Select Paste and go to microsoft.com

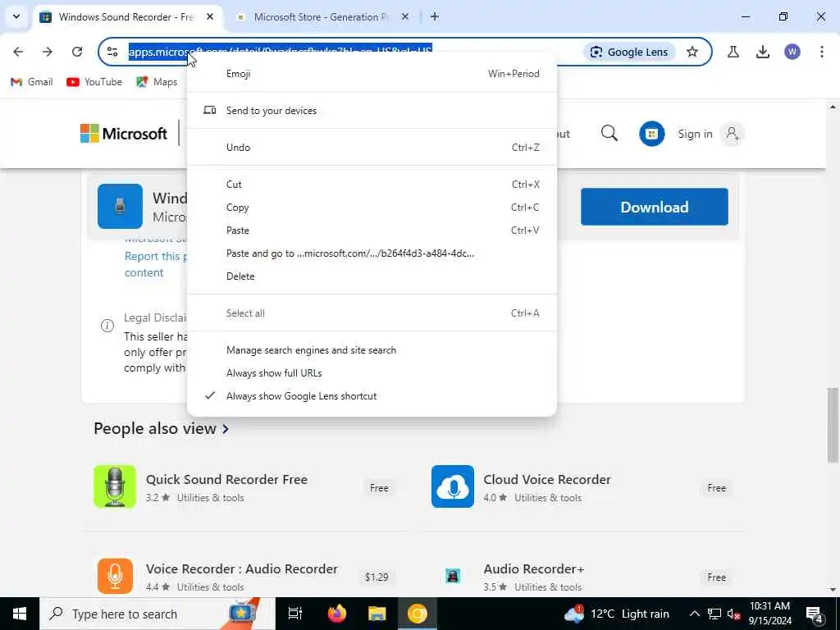pos(372,253)
